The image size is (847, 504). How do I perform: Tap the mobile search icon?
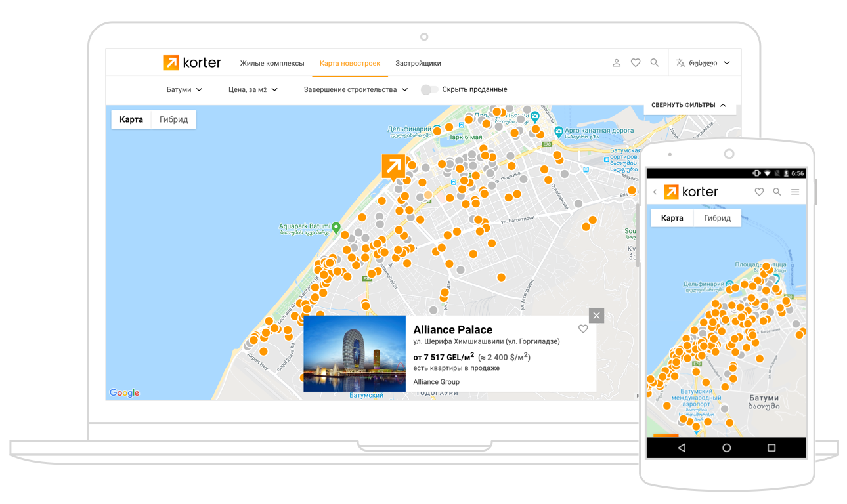(777, 192)
